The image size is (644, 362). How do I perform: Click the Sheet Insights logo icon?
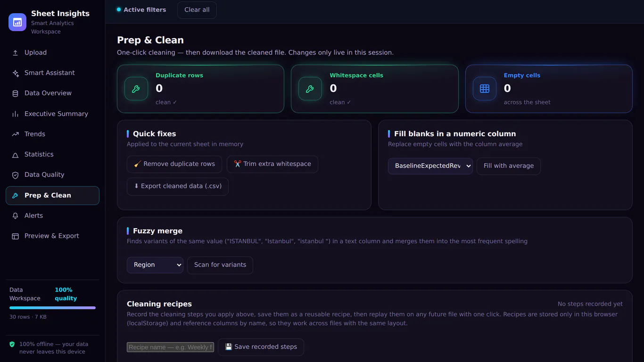17,22
